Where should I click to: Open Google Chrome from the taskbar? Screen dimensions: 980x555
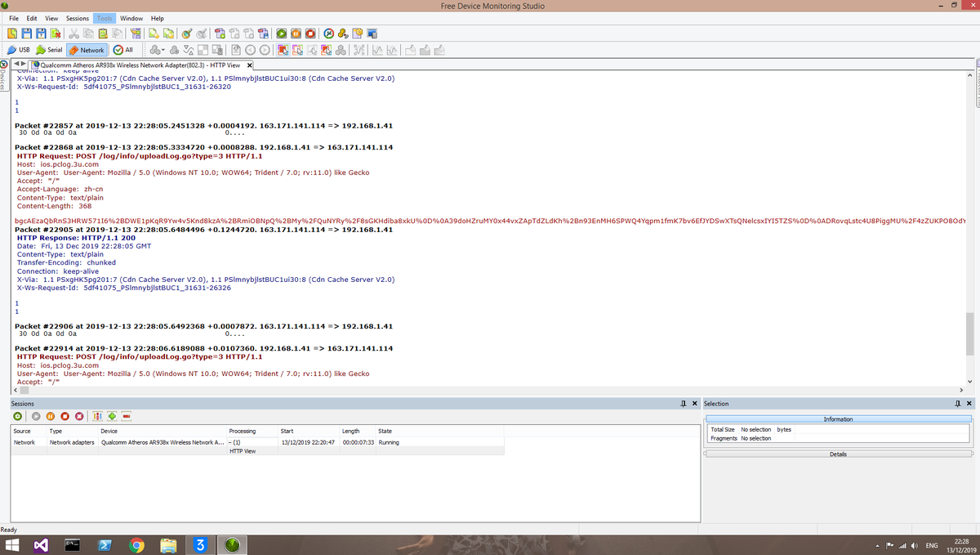pyautogui.click(x=137, y=545)
